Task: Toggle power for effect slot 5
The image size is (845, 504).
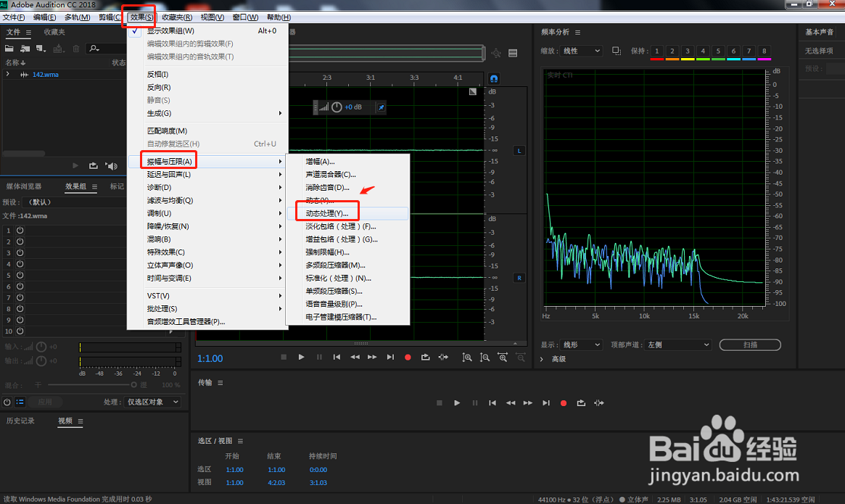Action: coord(20,275)
